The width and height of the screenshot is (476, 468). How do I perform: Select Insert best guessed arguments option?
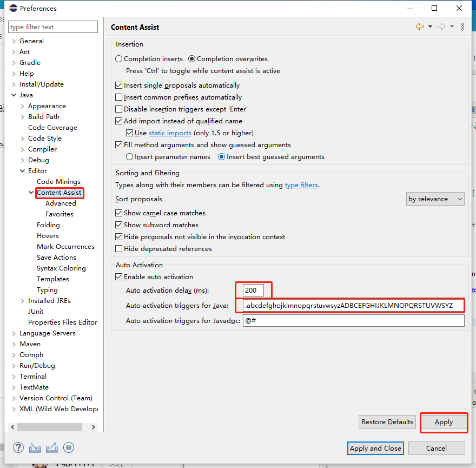pyautogui.click(x=222, y=157)
